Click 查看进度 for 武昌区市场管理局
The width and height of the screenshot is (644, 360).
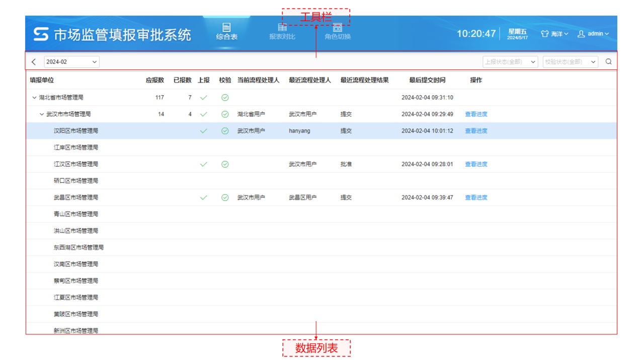tap(476, 197)
